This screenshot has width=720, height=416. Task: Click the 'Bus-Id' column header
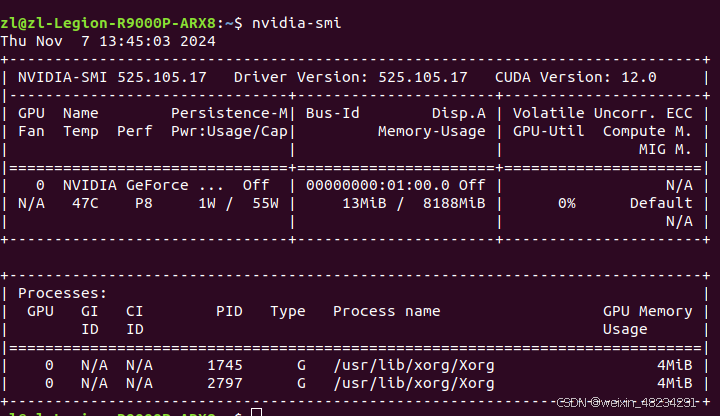[x=332, y=113]
